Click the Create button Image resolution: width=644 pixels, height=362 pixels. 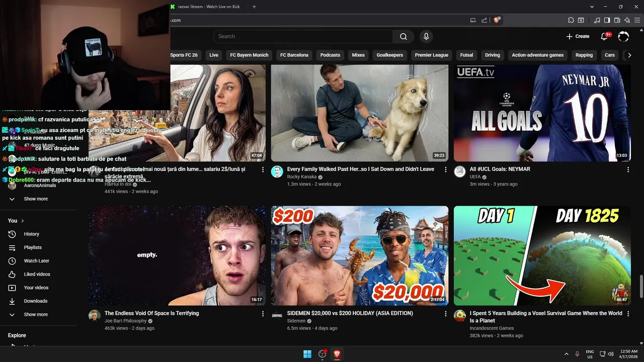click(x=578, y=36)
